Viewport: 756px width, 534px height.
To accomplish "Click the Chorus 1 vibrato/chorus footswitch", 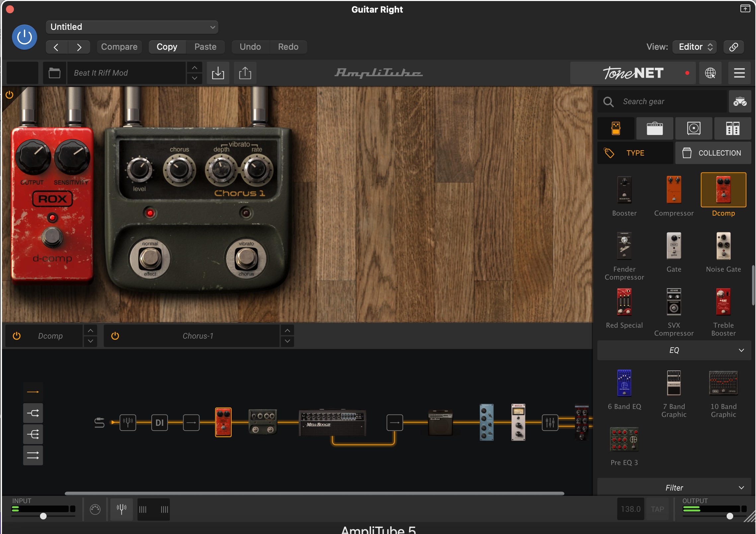I will [x=246, y=259].
